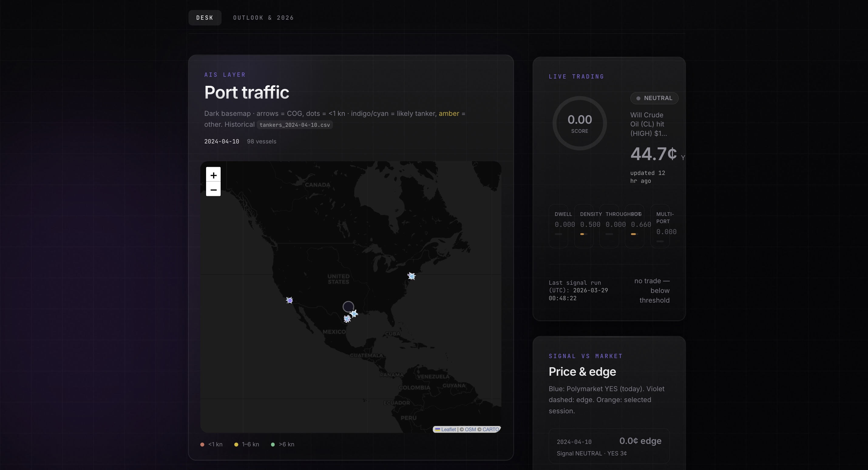Open the Outlook & 2026 tab
The image size is (868, 470).
point(263,18)
